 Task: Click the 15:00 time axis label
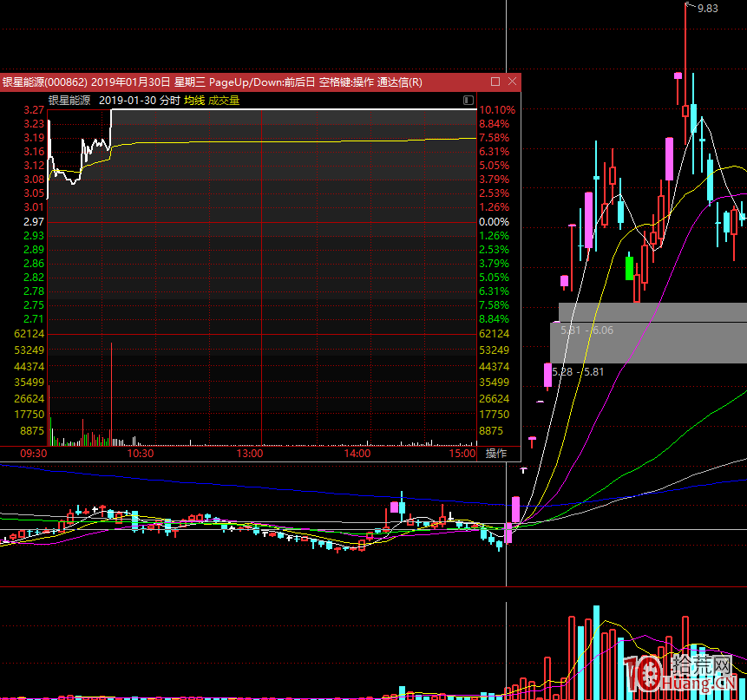point(462,454)
